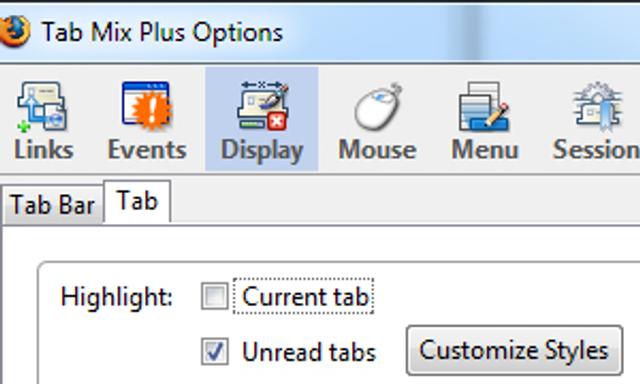Click the Links text label
This screenshot has height=384, width=640.
point(44,150)
